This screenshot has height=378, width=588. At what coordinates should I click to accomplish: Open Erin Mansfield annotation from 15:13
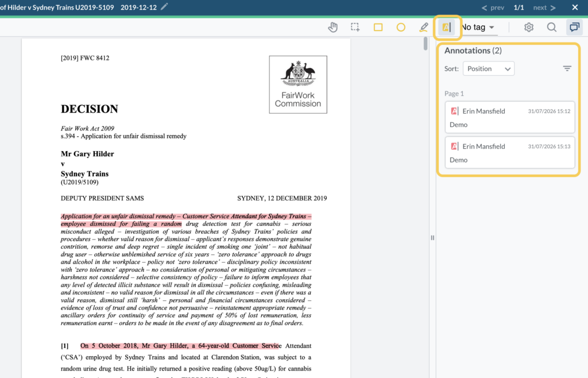click(x=510, y=152)
